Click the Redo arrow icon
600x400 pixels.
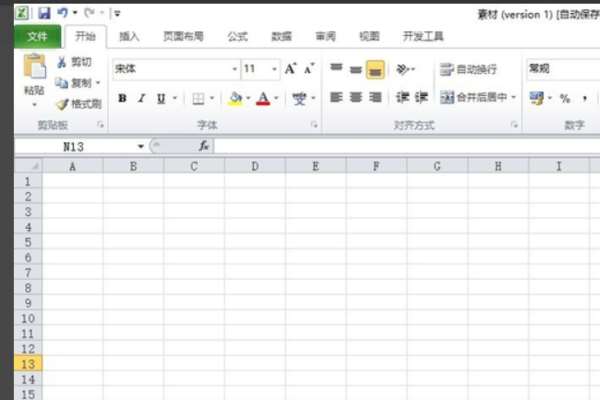tap(90, 13)
